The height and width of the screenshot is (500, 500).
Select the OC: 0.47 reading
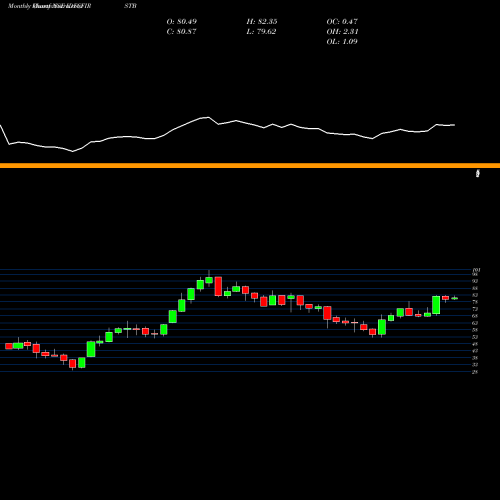[x=342, y=22]
